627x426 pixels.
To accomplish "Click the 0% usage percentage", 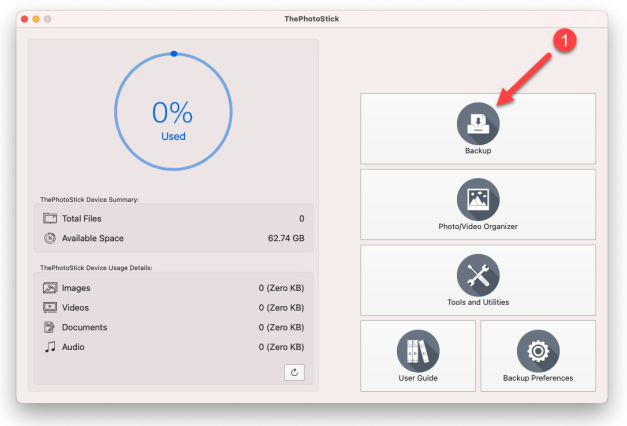I will tap(172, 112).
